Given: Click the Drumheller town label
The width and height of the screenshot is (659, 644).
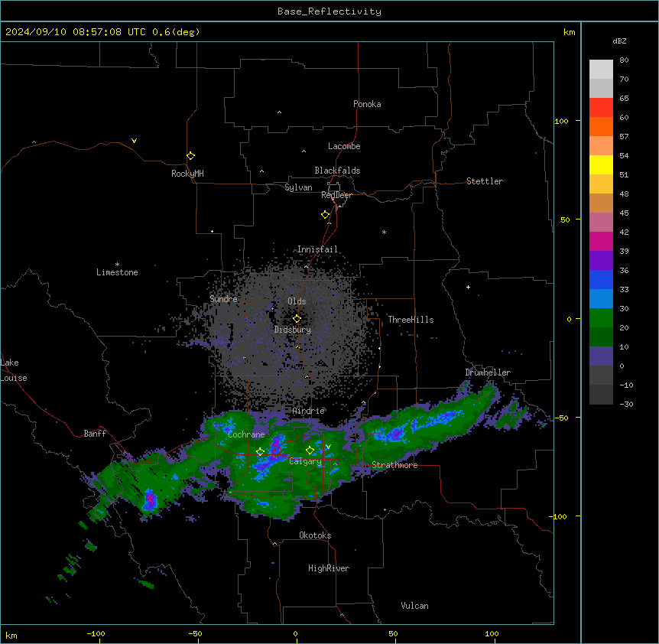Looking at the screenshot, I should (488, 372).
